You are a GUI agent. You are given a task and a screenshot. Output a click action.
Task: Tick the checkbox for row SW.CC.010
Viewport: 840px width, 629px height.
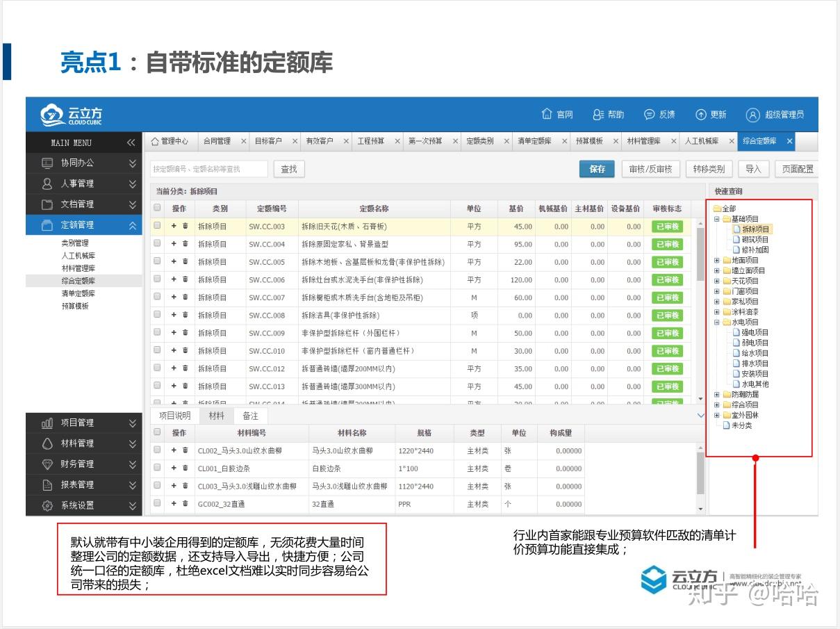pos(157,350)
